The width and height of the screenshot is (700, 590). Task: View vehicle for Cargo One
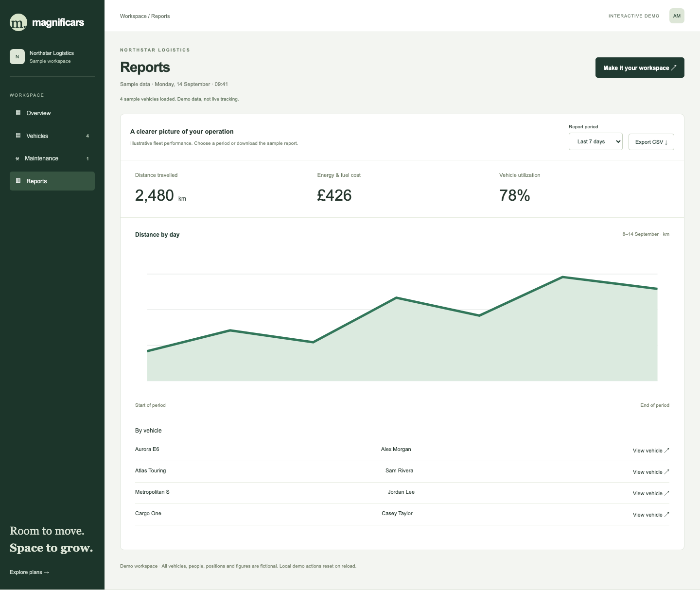[x=651, y=515]
